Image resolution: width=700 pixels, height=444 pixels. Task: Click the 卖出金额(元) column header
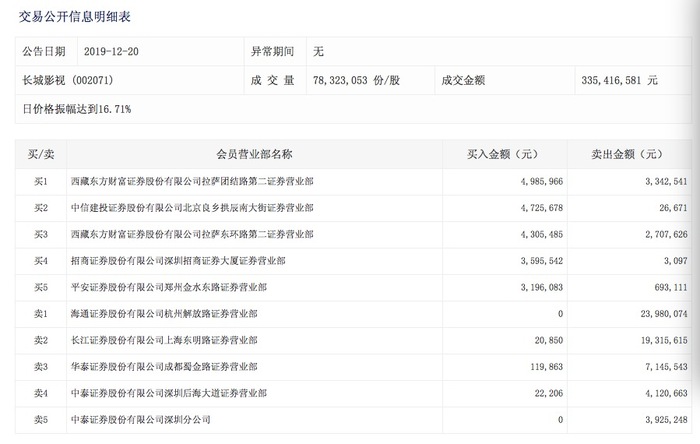pos(629,154)
